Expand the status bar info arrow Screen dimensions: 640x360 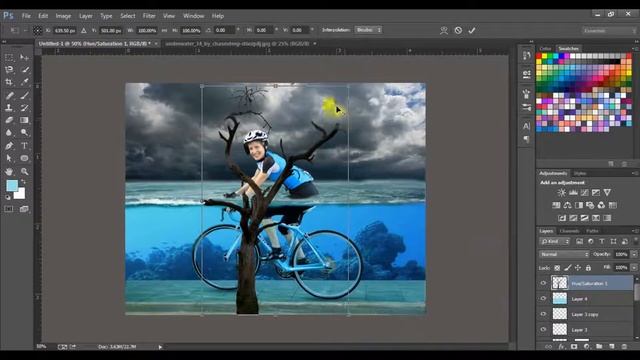click(160, 347)
